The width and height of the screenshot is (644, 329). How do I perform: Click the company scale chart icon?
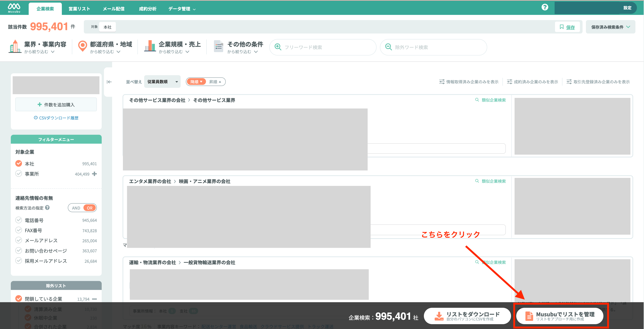150,46
